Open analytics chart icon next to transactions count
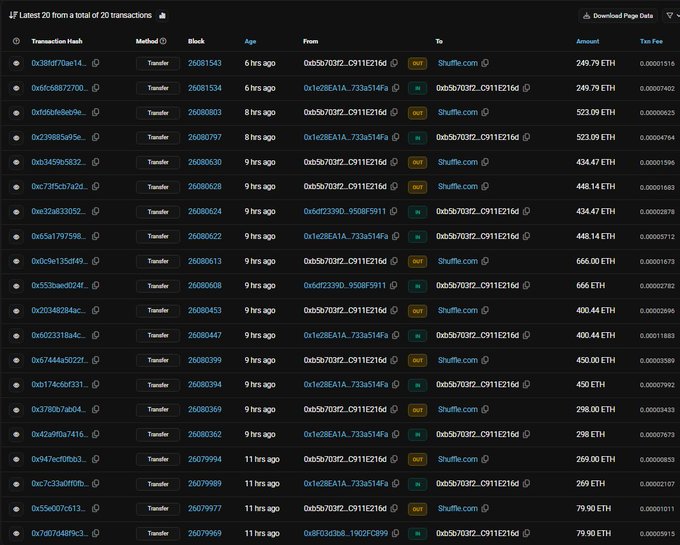 tap(162, 16)
